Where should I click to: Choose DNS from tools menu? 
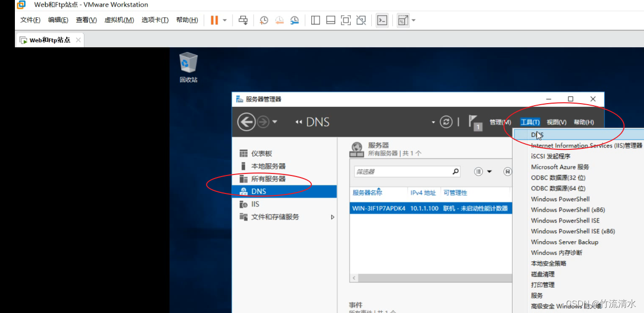(x=578, y=135)
